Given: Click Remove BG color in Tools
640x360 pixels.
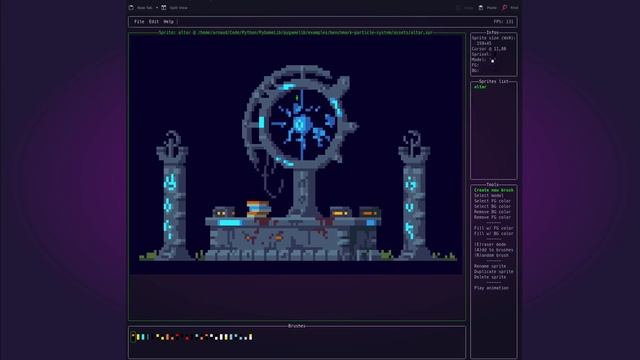Looking at the screenshot, I should pyautogui.click(x=492, y=212).
